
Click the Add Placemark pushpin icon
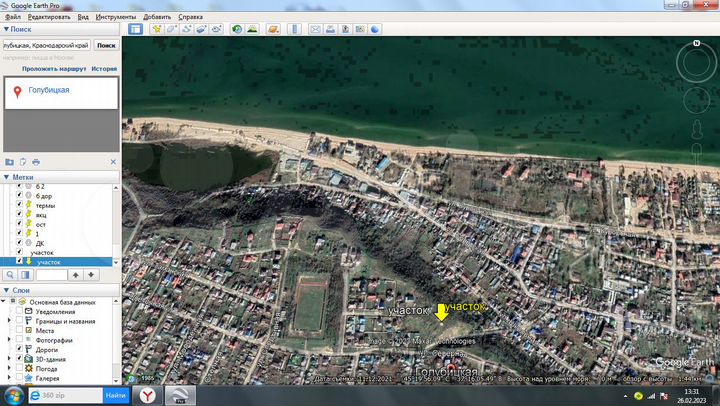tap(154, 29)
